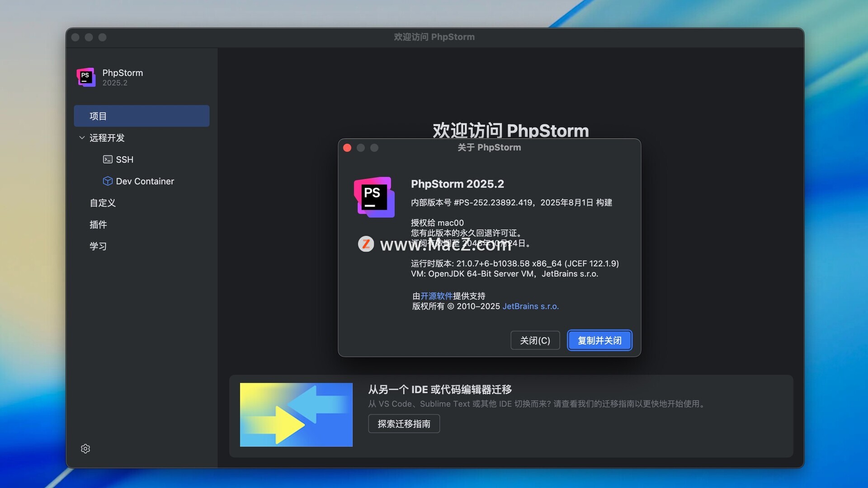Open the Dev Container entry

[x=145, y=181]
